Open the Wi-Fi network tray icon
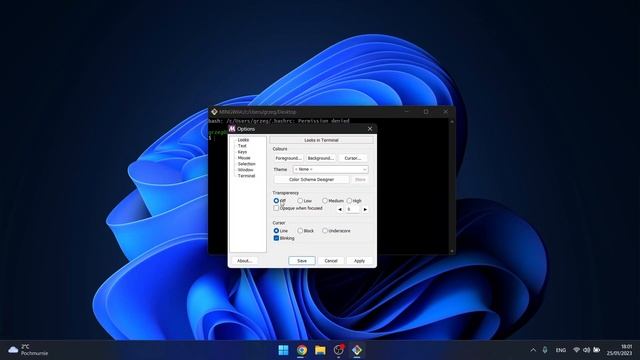The width and height of the screenshot is (640, 360). pyautogui.click(x=576, y=350)
